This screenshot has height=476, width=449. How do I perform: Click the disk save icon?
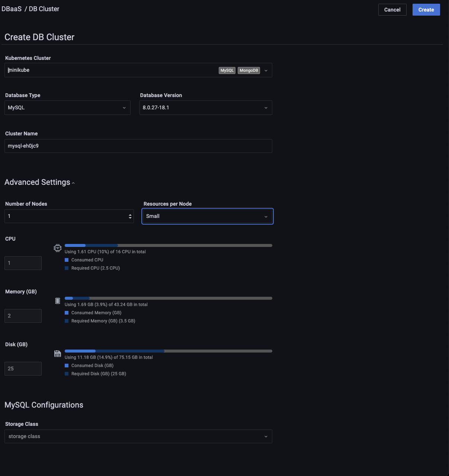(58, 354)
